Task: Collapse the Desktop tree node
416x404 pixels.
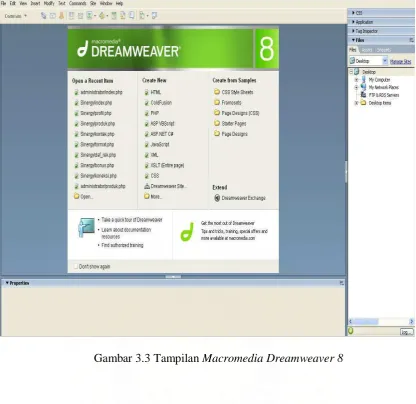Action: pos(351,72)
